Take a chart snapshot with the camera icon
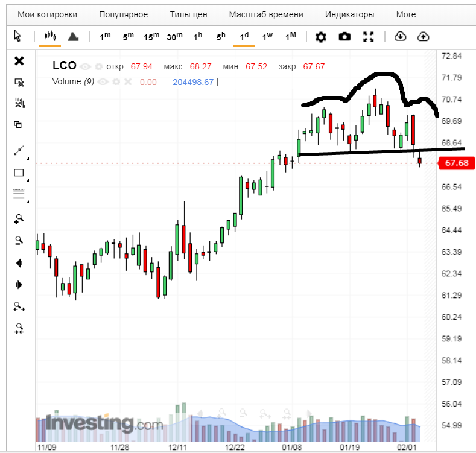Viewport: 476px width, 453px height. coord(344,37)
